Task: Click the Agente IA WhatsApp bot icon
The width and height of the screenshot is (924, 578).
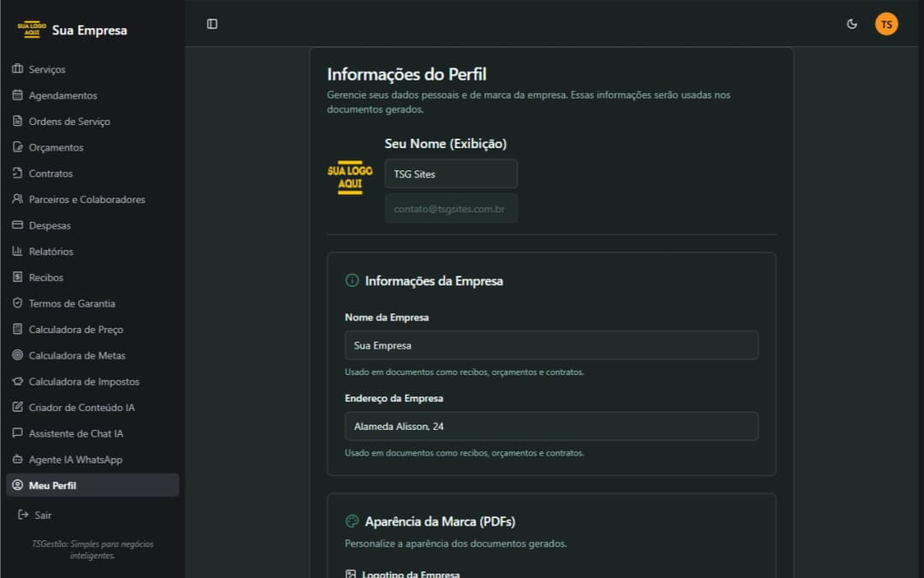Action: click(17, 459)
